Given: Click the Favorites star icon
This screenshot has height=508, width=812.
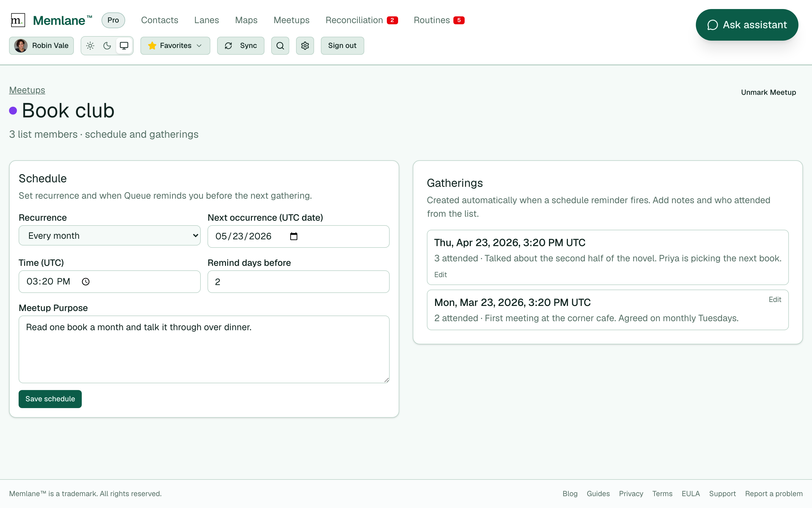Looking at the screenshot, I should (x=152, y=46).
